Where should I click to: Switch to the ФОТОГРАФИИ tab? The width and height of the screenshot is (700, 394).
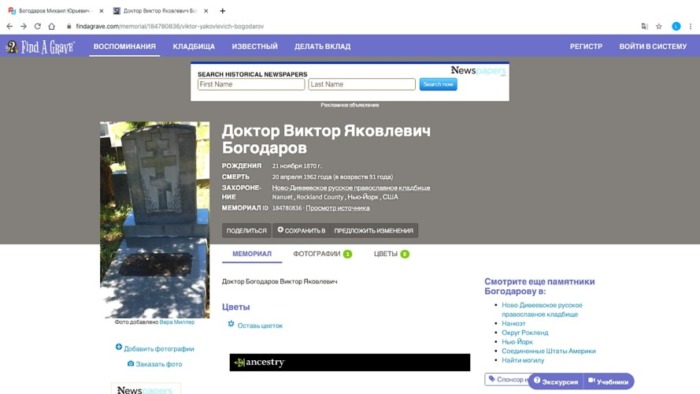[x=322, y=254]
